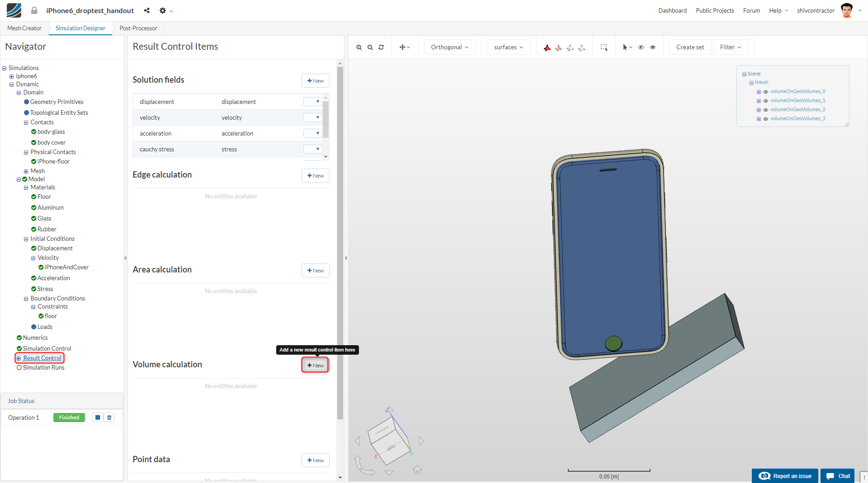Click the Result Control Items panel scrollbar
Image resolution: width=868 pixels, height=483 pixels.
[x=340, y=244]
